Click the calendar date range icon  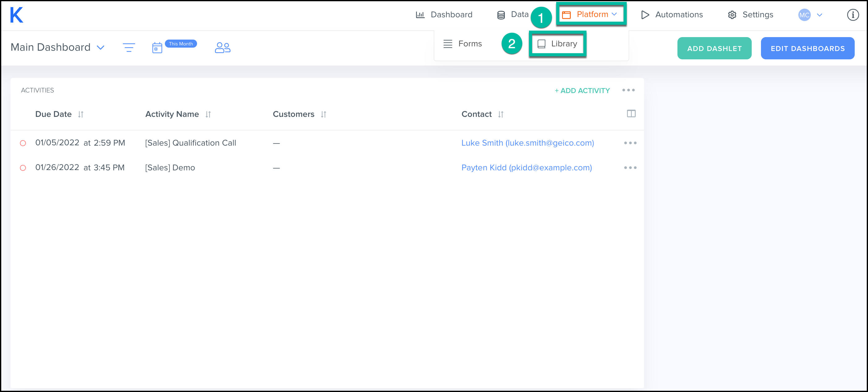coord(157,48)
